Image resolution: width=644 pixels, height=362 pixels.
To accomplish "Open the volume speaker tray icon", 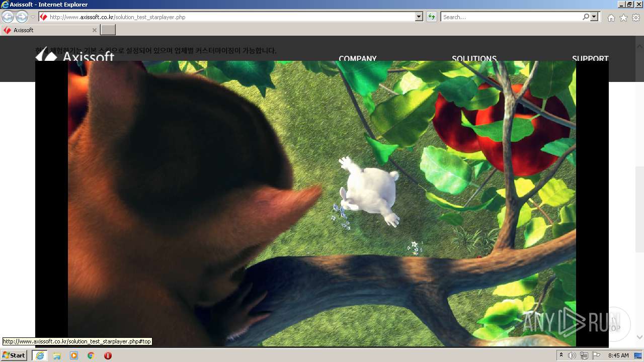I will [572, 355].
